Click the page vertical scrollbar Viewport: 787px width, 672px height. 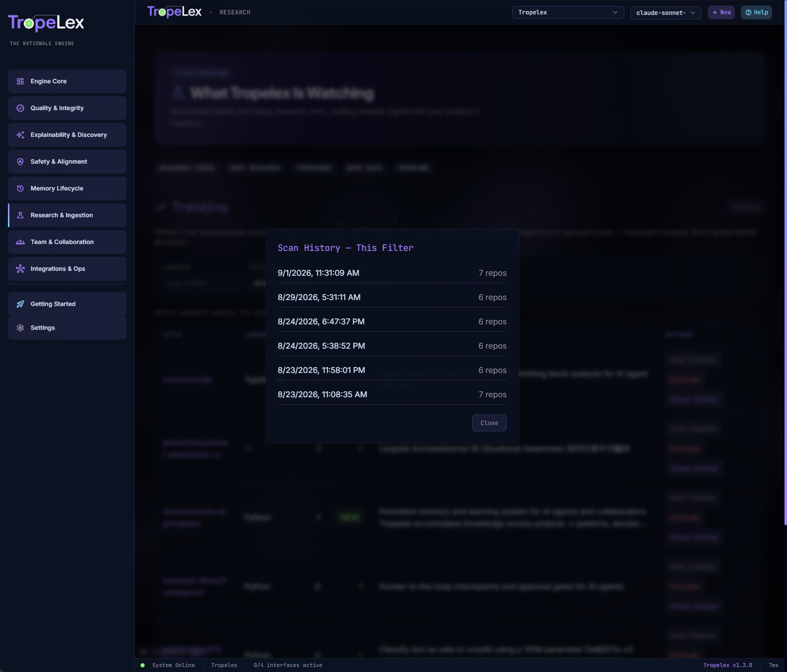pyautogui.click(x=785, y=263)
